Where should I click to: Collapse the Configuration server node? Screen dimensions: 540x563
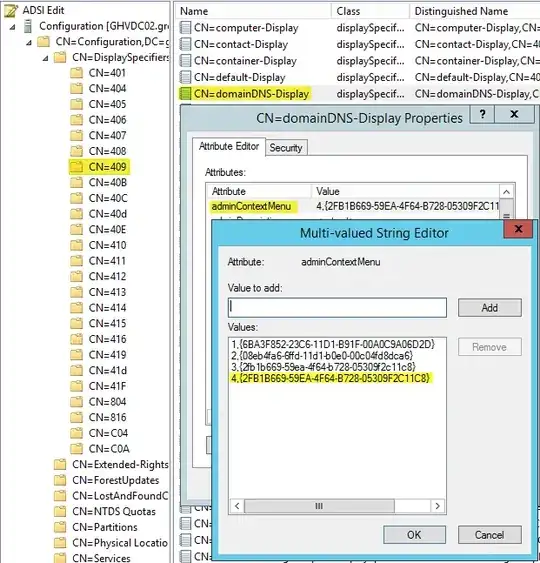(x=13, y=27)
